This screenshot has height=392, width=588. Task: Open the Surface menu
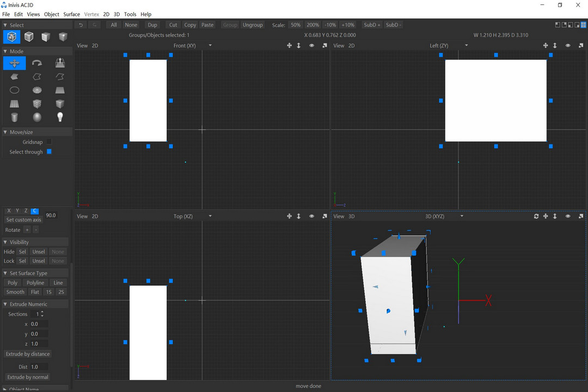tap(71, 14)
